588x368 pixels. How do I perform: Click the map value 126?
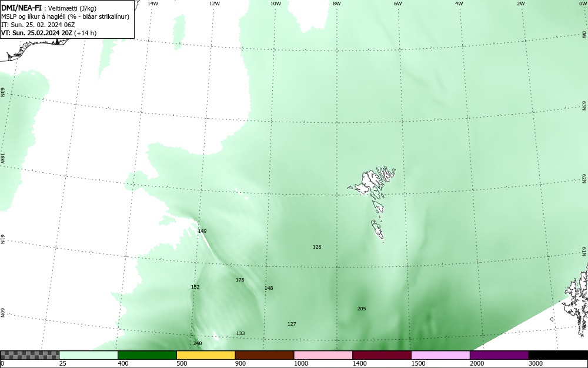[x=317, y=247]
